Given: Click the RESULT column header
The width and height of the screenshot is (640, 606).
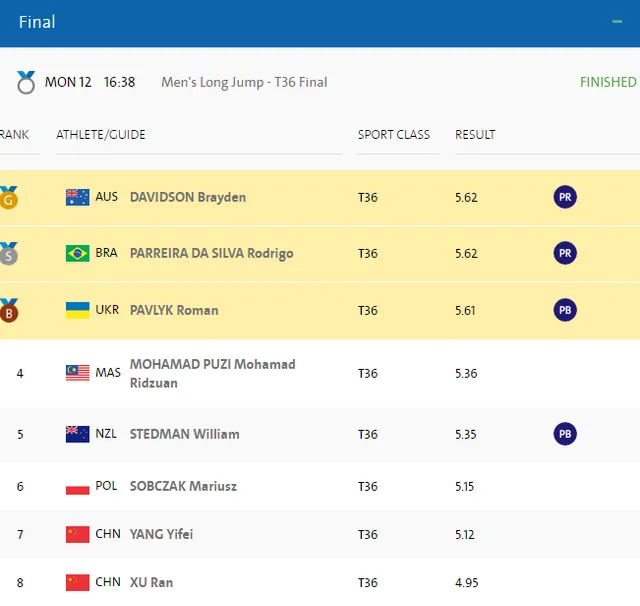Looking at the screenshot, I should click(475, 135).
